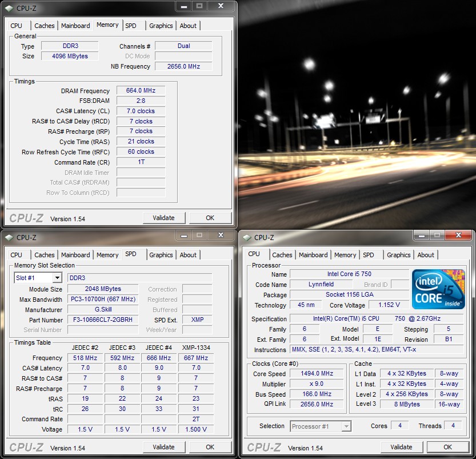
Task: Open the About tab in the SPD window
Action: pos(188,255)
